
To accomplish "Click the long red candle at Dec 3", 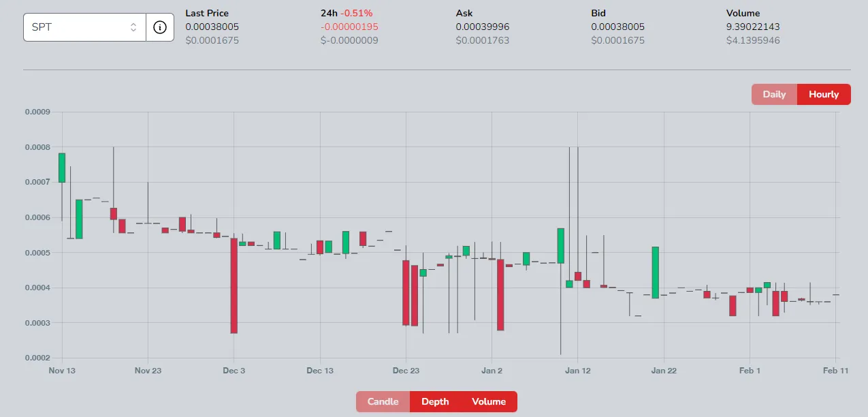I will pos(234,285).
